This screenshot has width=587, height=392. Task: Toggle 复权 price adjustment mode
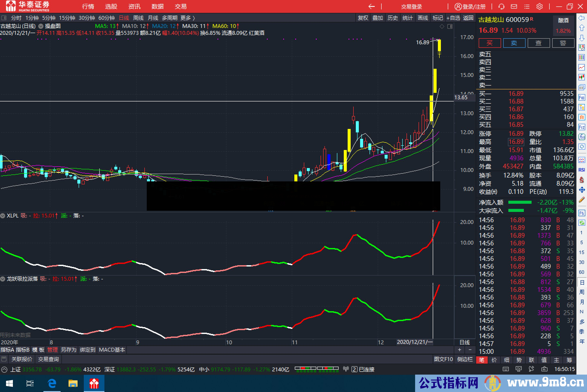363,18
